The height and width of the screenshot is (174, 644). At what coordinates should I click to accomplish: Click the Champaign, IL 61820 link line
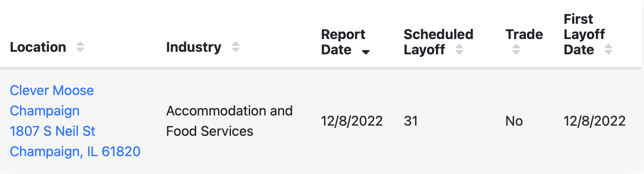(x=75, y=152)
